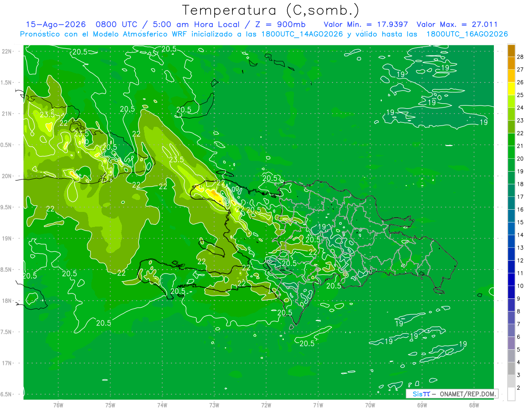Click the "70W" longitude axis label
This screenshot has width=532, height=411.
(x=370, y=405)
